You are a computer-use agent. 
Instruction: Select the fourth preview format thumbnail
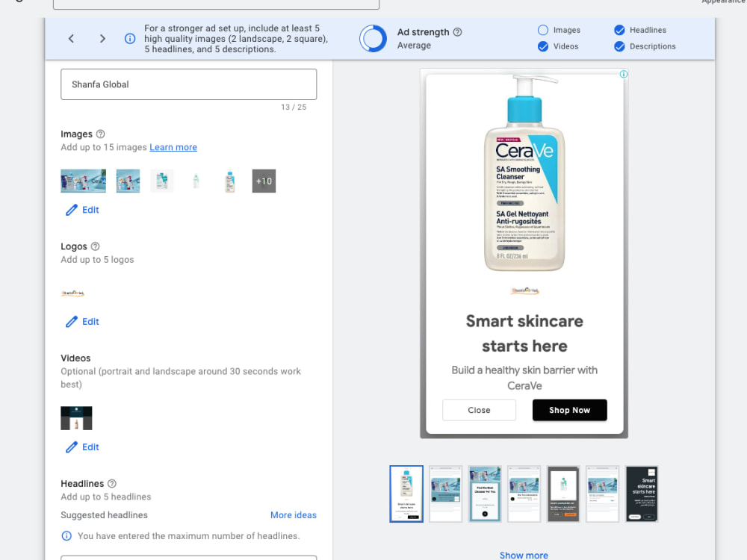(524, 494)
